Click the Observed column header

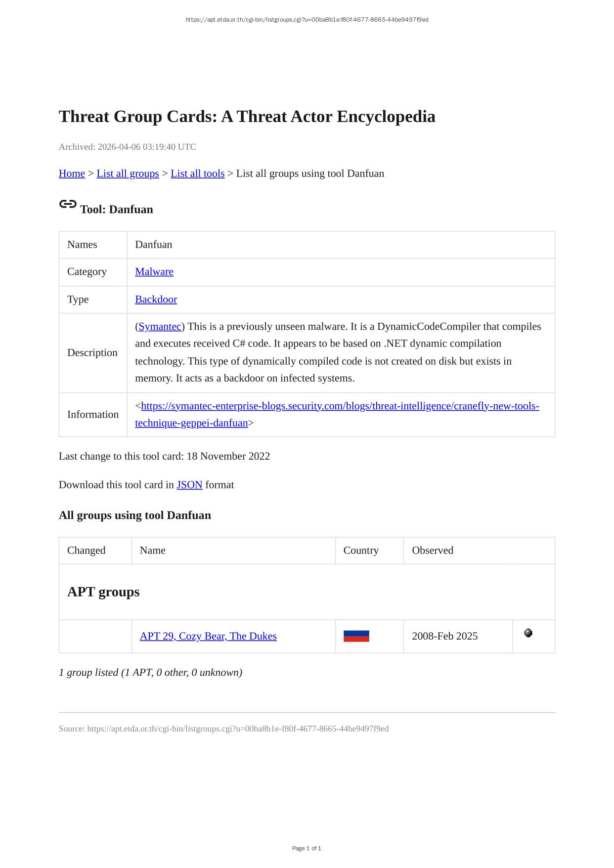click(x=433, y=550)
